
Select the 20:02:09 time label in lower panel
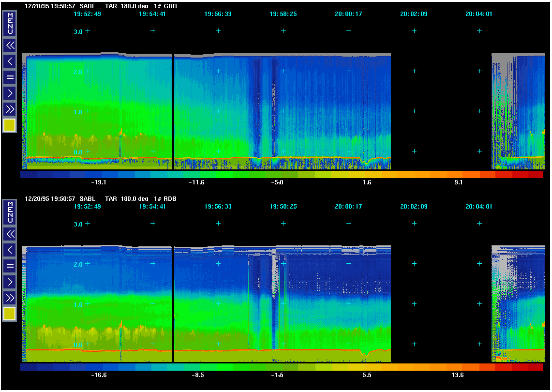tap(414, 207)
